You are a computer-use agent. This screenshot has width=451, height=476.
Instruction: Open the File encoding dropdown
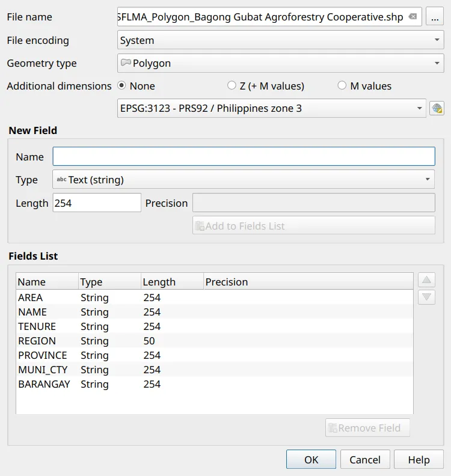(281, 40)
